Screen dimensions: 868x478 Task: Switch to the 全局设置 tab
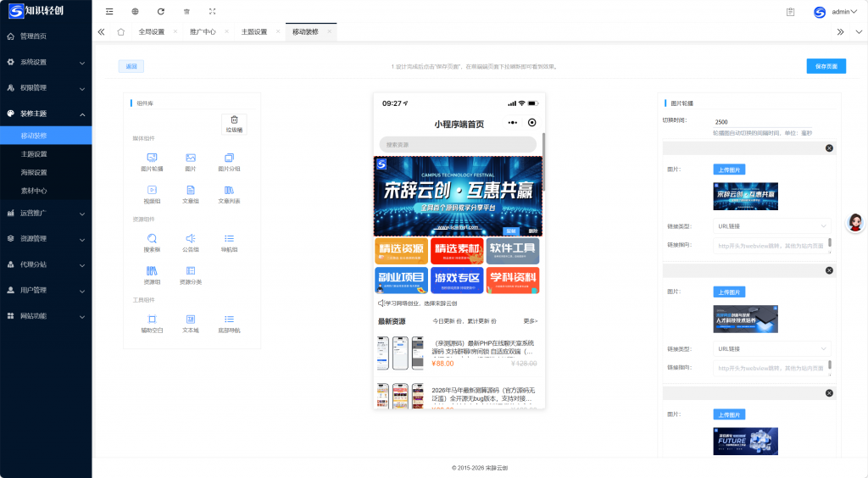point(151,32)
